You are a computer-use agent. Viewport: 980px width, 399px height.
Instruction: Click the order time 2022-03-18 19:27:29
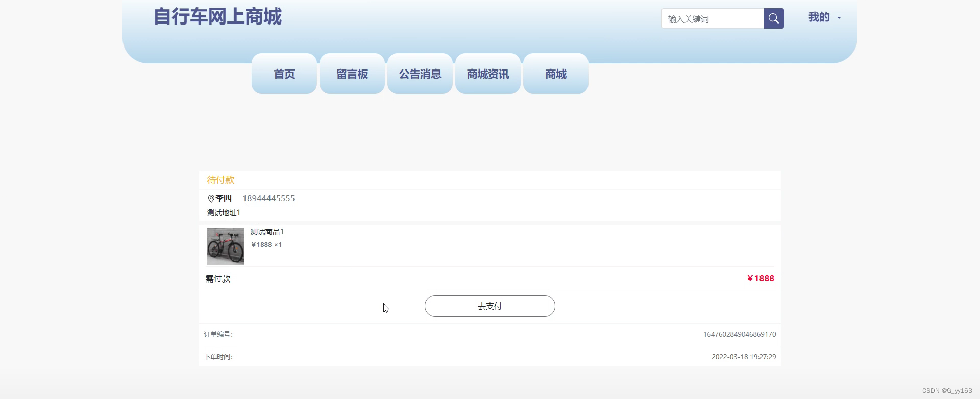coord(744,357)
